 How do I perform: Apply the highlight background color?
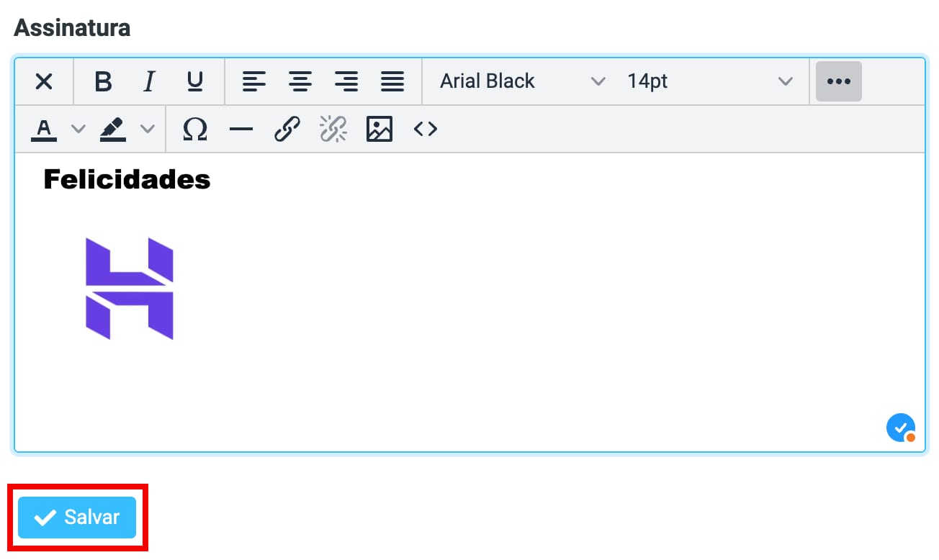click(112, 129)
